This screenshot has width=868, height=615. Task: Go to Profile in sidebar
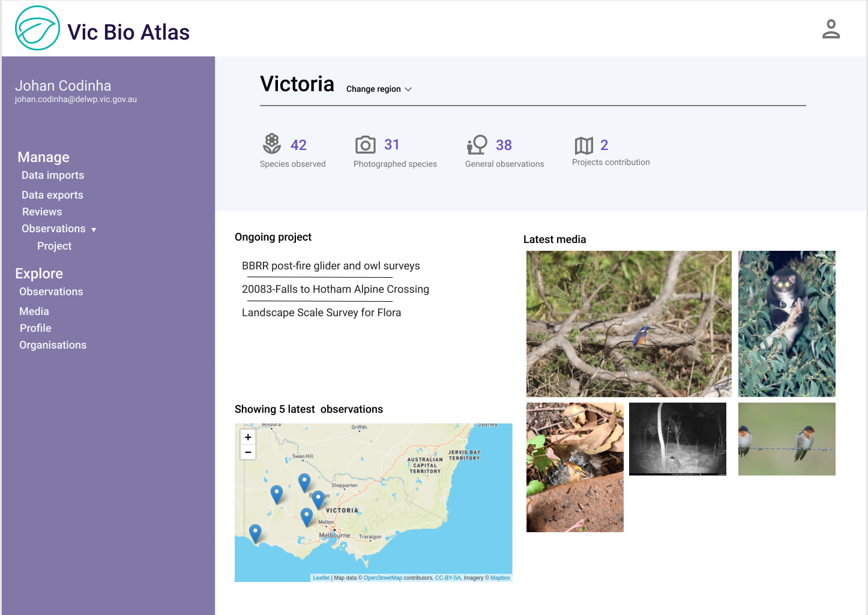(35, 328)
